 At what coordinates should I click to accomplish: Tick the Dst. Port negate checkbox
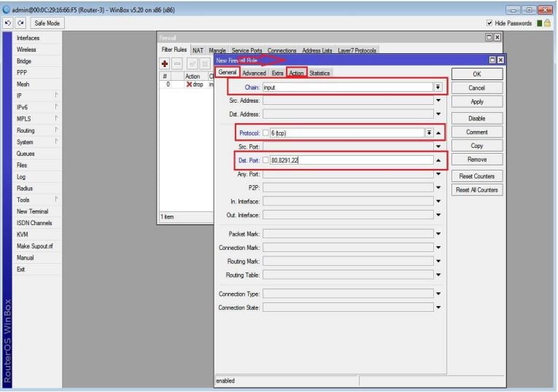pos(266,160)
